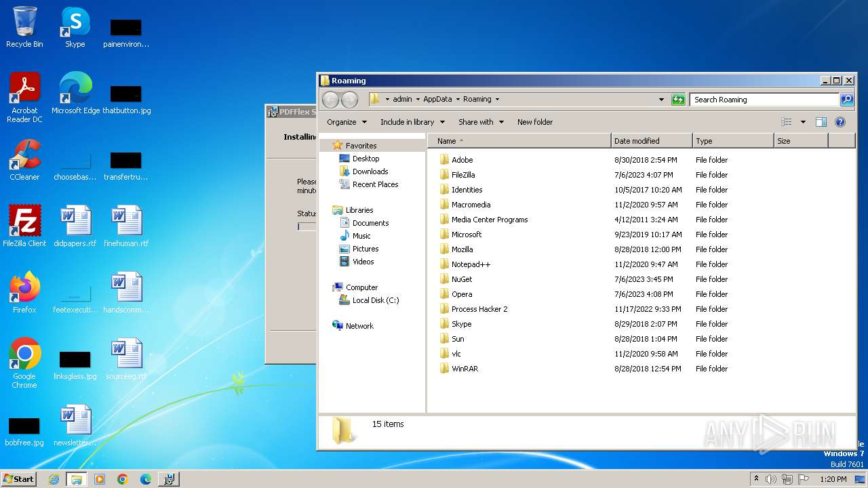
Task: Click the search magnifier icon
Action: coord(847,100)
